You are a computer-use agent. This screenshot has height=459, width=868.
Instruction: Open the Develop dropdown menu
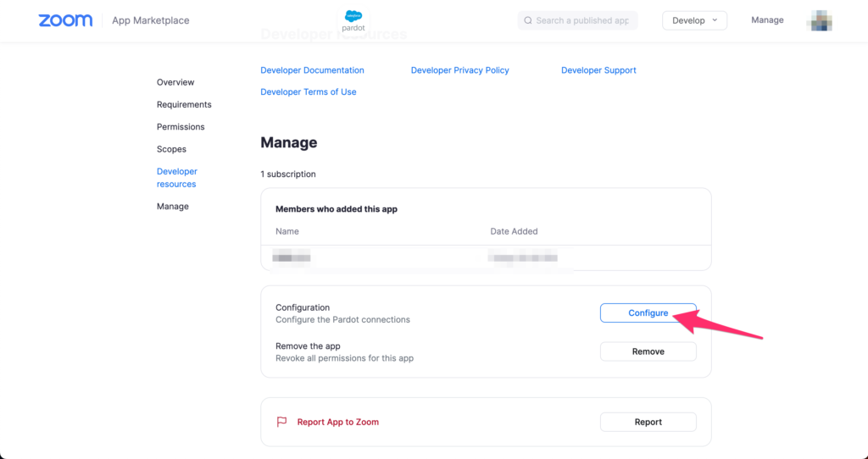pyautogui.click(x=693, y=20)
